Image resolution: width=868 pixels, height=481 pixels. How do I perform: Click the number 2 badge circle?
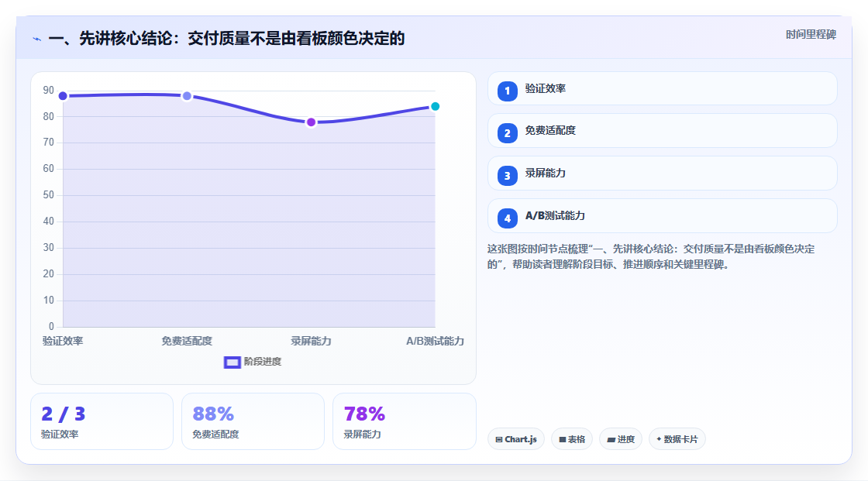coord(507,133)
